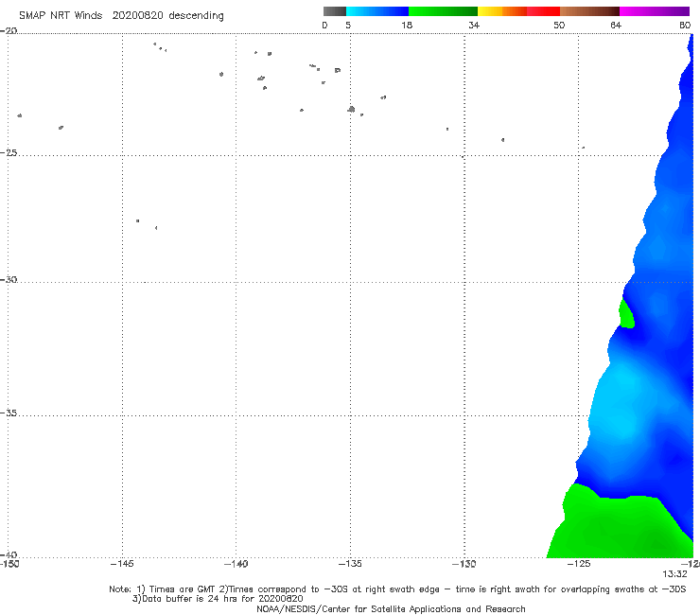Click the latitude label '-35'
Screen dimensions: 700x615
click(x=9, y=413)
